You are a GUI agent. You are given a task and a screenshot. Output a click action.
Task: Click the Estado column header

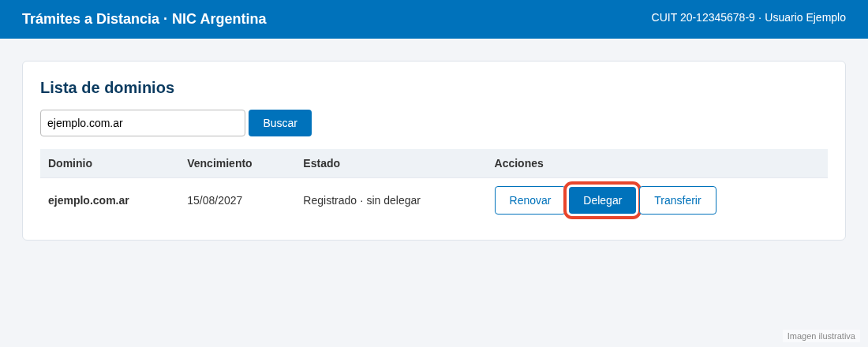click(x=321, y=163)
